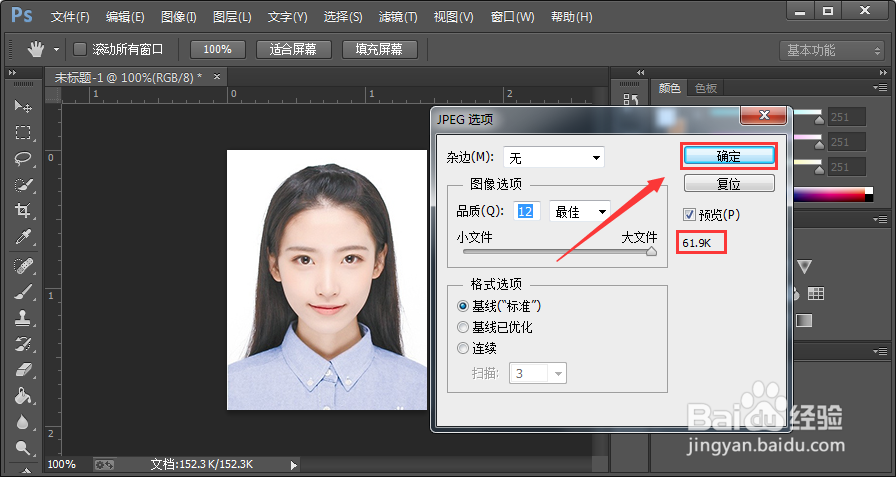Select the 基线("标准") radio option
Viewport: 896px width, 477px height.
[463, 307]
